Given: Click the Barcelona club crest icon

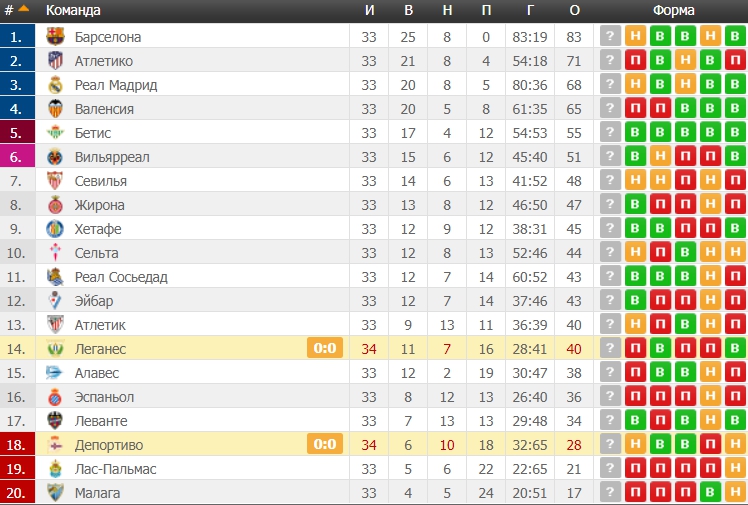Looking at the screenshot, I should [55, 37].
